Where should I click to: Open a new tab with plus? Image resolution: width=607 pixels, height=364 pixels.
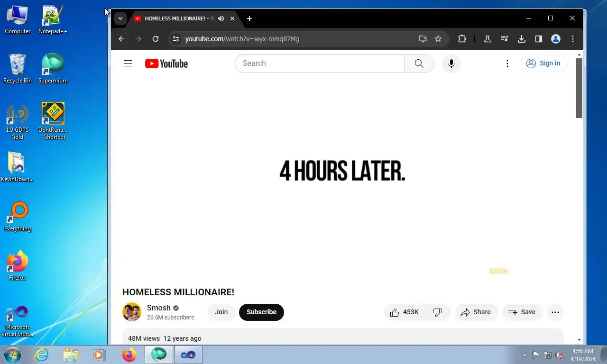249,18
